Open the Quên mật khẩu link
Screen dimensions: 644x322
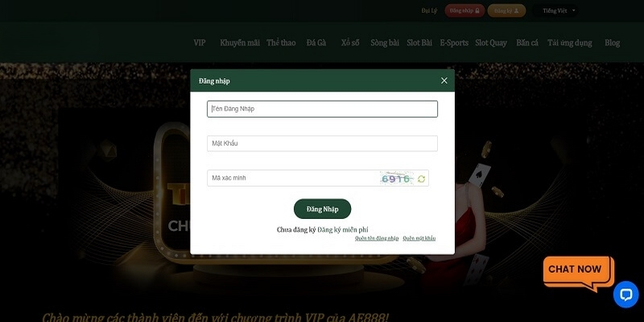(x=419, y=238)
